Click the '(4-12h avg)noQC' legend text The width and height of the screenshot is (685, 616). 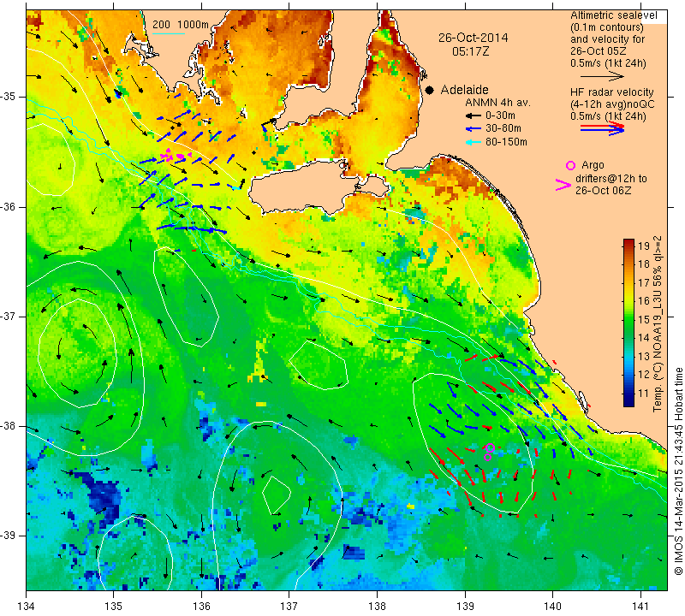tap(612, 104)
